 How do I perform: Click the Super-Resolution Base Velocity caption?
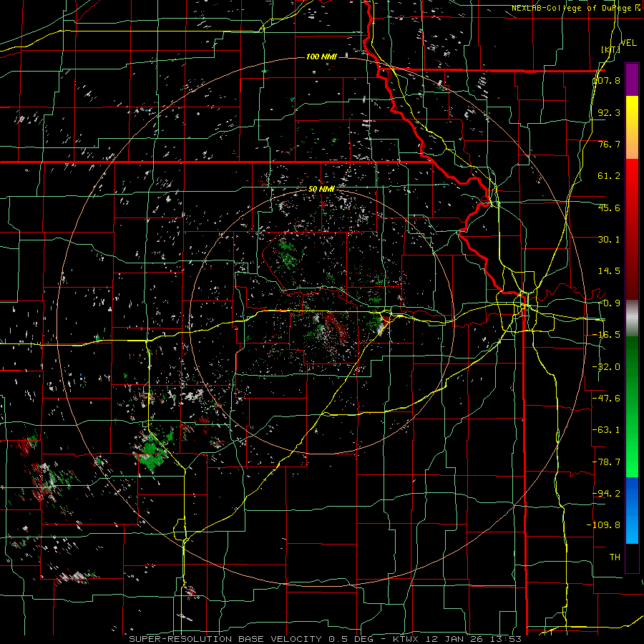pyautogui.click(x=325, y=639)
